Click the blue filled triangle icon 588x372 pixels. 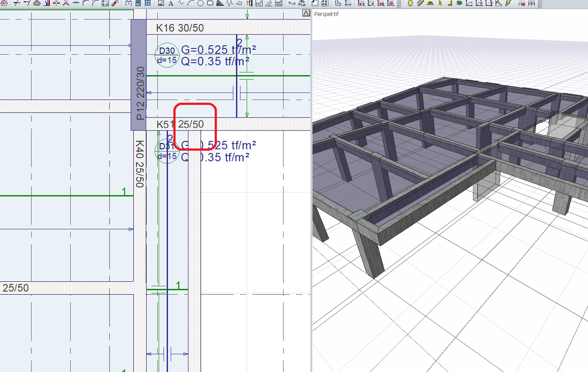click(220, 3)
